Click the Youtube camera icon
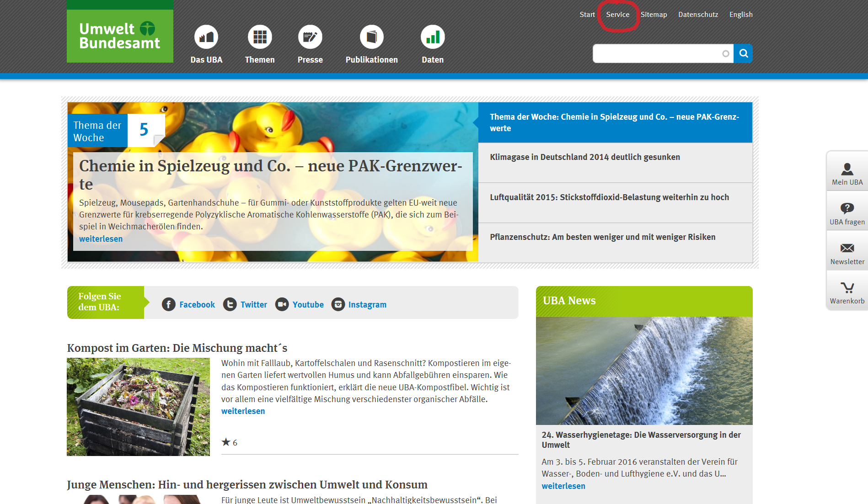The image size is (868, 504). click(x=282, y=304)
